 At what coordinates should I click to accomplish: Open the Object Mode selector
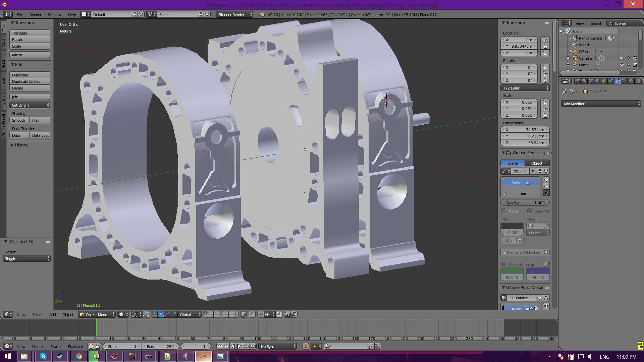[97, 314]
